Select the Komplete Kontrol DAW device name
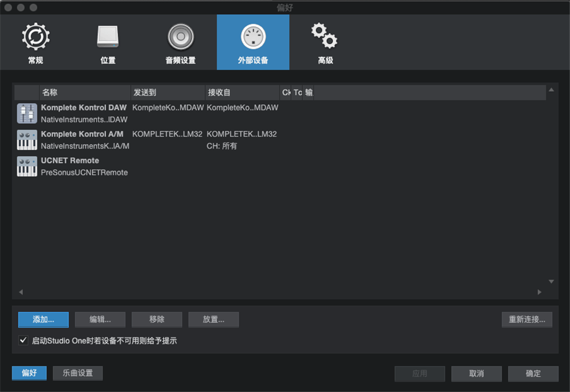This screenshot has height=392, width=570. (84, 108)
